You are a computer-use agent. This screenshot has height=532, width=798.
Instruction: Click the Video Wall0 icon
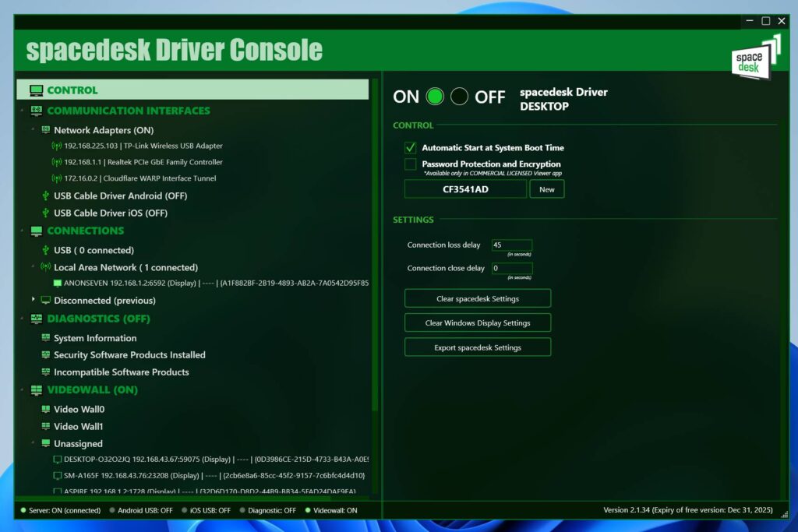click(46, 409)
